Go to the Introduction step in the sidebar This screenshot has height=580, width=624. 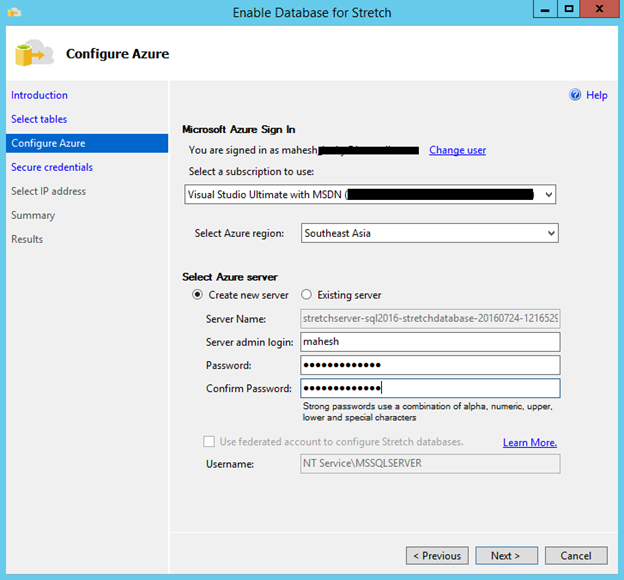pyautogui.click(x=39, y=95)
